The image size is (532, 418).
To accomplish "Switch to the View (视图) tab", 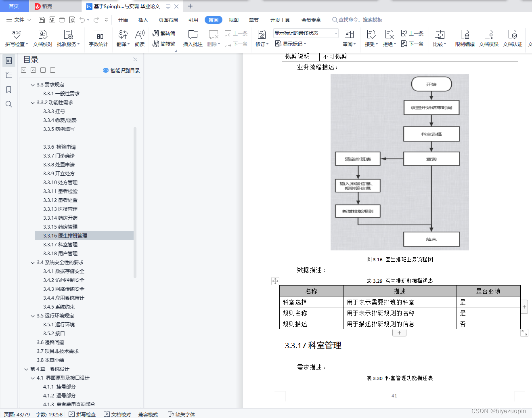I will [x=234, y=20].
